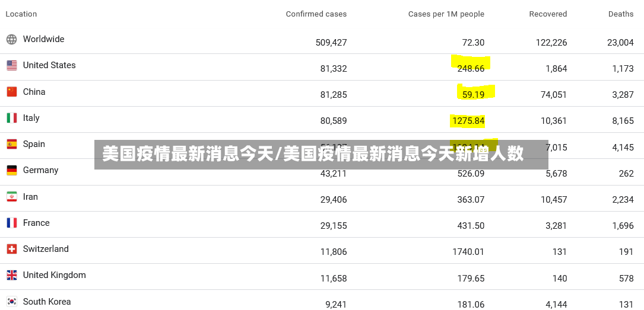
Task: Click the South Korea flag icon
Action: click(11, 302)
